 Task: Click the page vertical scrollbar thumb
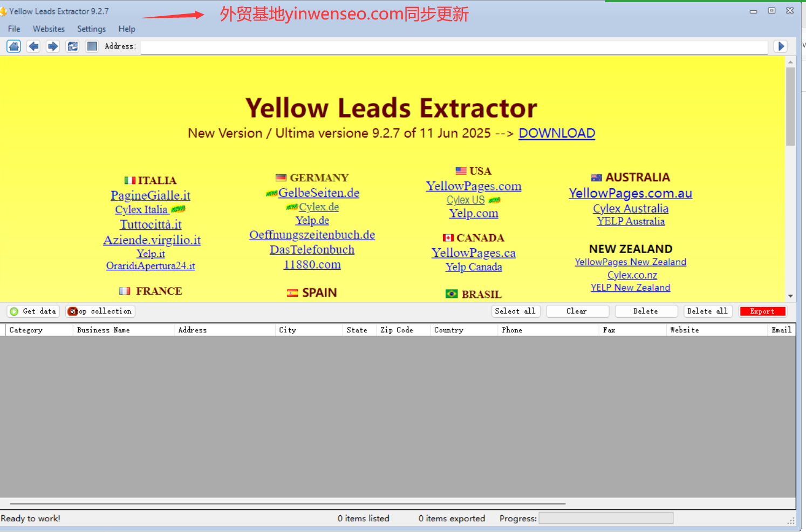click(x=790, y=106)
